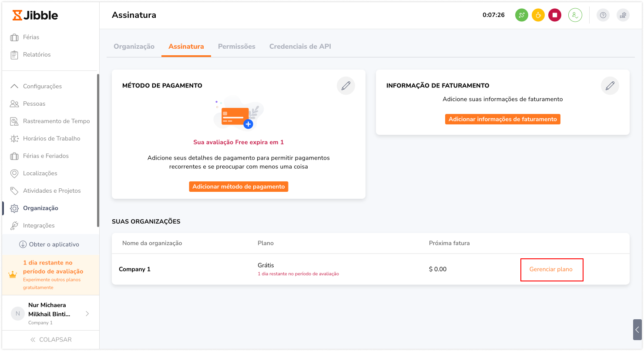Stop the timer with the red stop button

[555, 15]
